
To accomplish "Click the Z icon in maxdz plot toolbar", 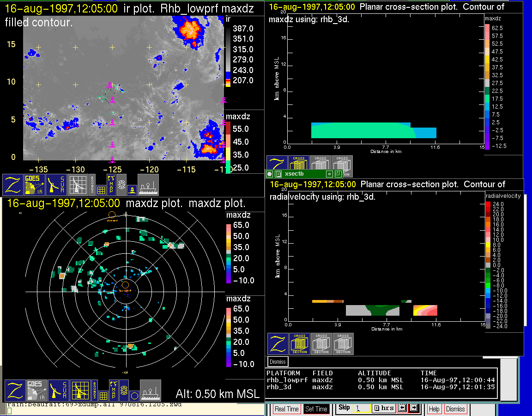I will coord(14,390).
